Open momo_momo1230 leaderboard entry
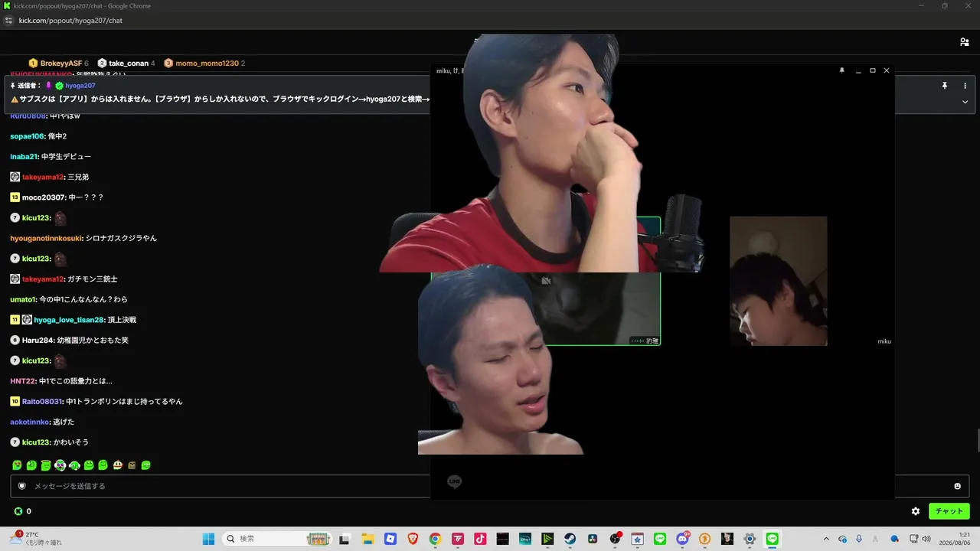Viewport: 980px width, 551px height. coord(204,63)
